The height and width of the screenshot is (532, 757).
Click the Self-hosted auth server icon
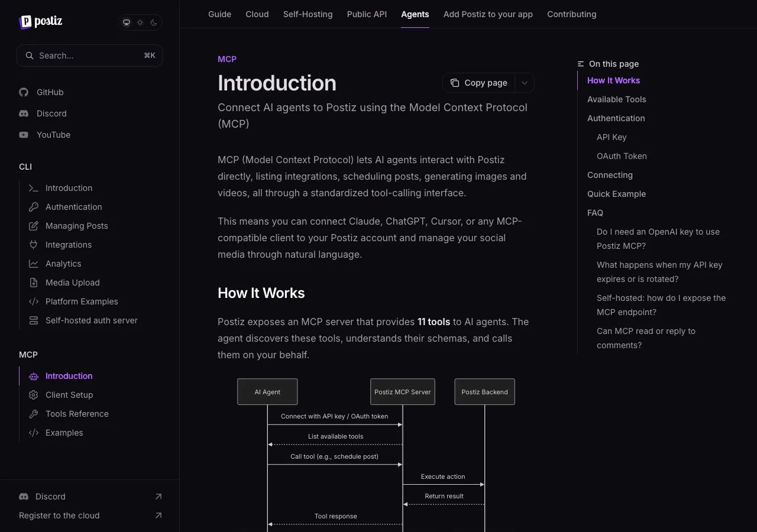tap(34, 320)
